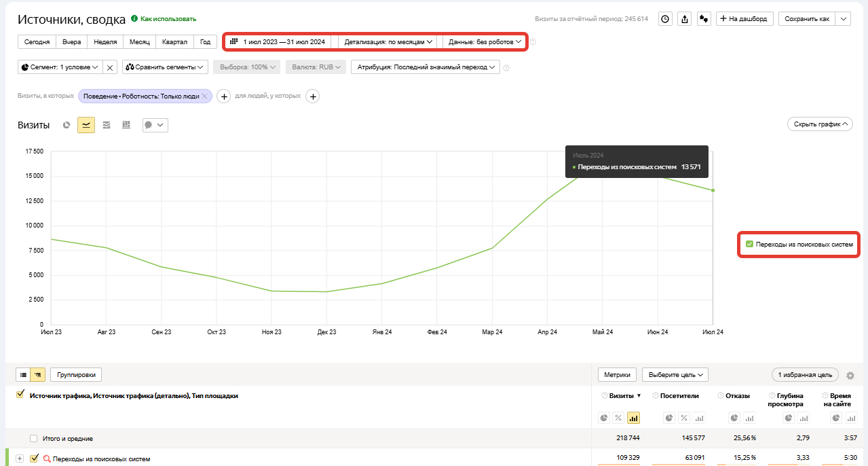Uncheck Переходы из поисковых систем in legend
Viewport: 868px width, 466px height.
click(x=749, y=244)
